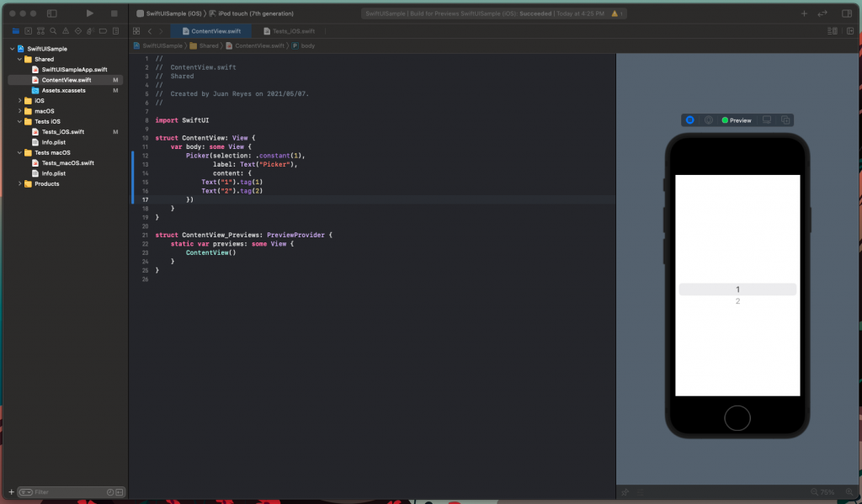Open the Breakpoint navigator
862x504 pixels.
point(104,30)
